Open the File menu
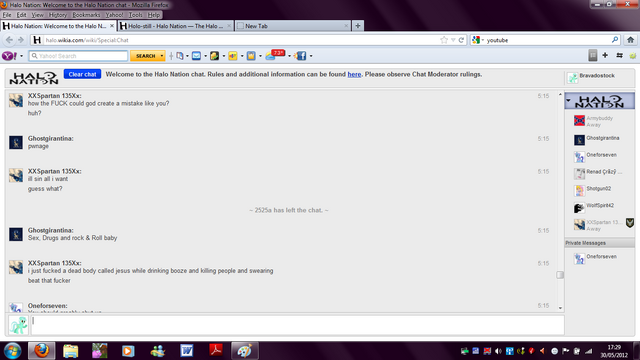Image resolution: width=640 pixels, height=360 pixels. (x=7, y=15)
